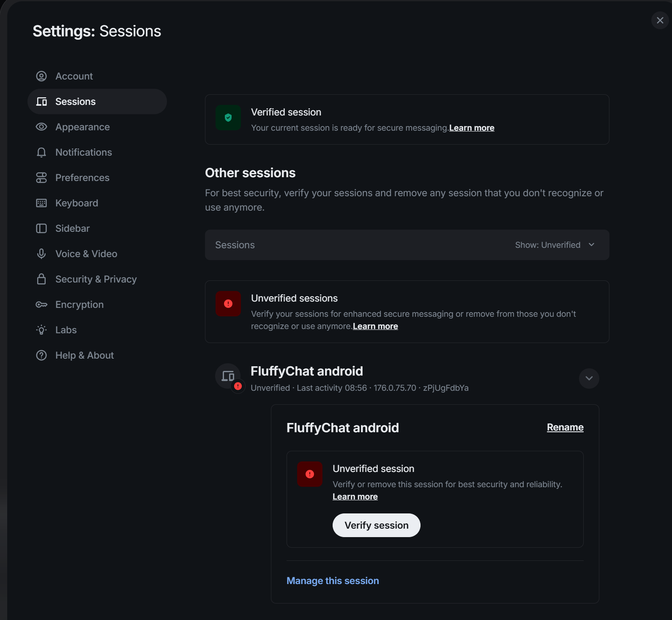This screenshot has height=620, width=672.
Task: Open the Account settings tab
Action: [97, 76]
